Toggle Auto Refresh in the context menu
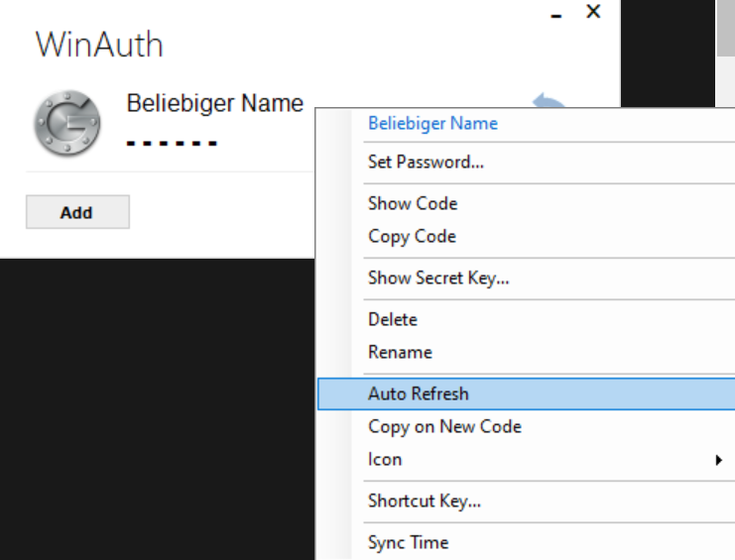The height and width of the screenshot is (560, 735). tap(418, 393)
